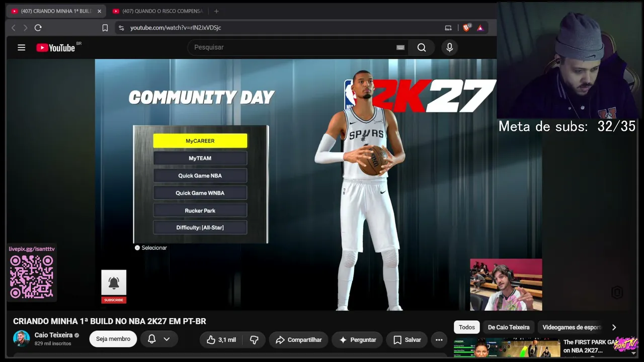Click the Selecionar controller hint icon

click(x=137, y=248)
